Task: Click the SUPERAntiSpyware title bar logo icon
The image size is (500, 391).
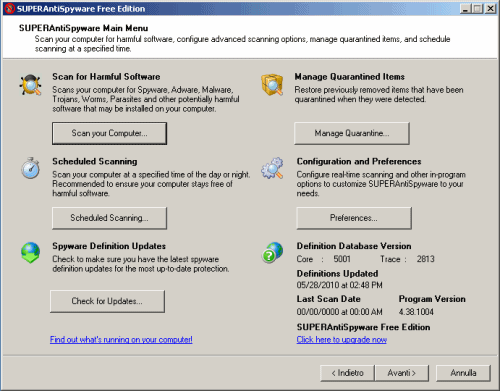Action: (x=9, y=8)
